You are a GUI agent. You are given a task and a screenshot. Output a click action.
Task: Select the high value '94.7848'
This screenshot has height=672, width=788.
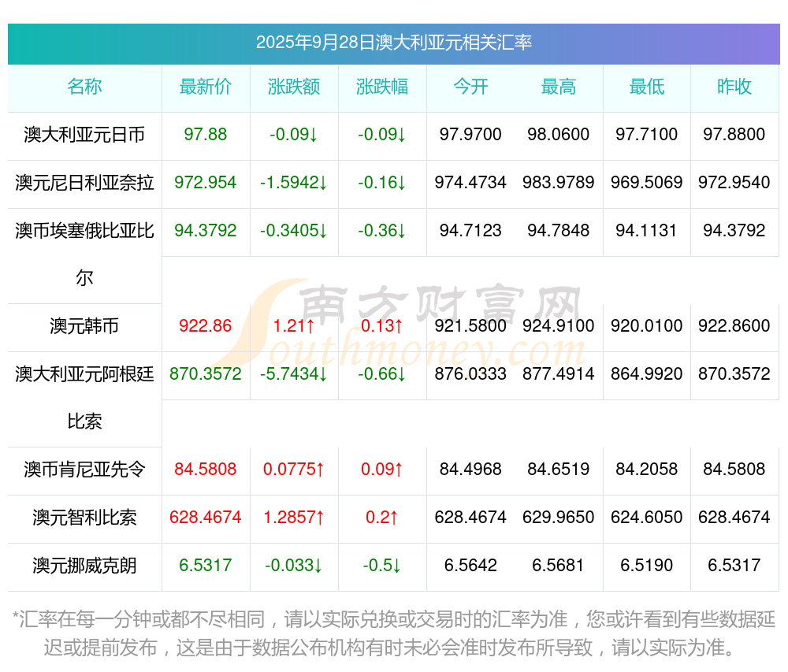559,231
